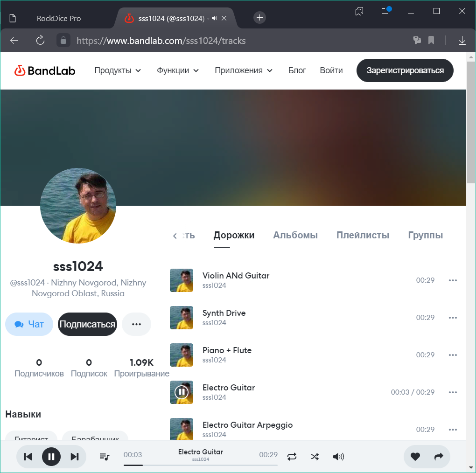This screenshot has width=476, height=473.
Task: Like the current track with the heart
Action: tap(415, 457)
